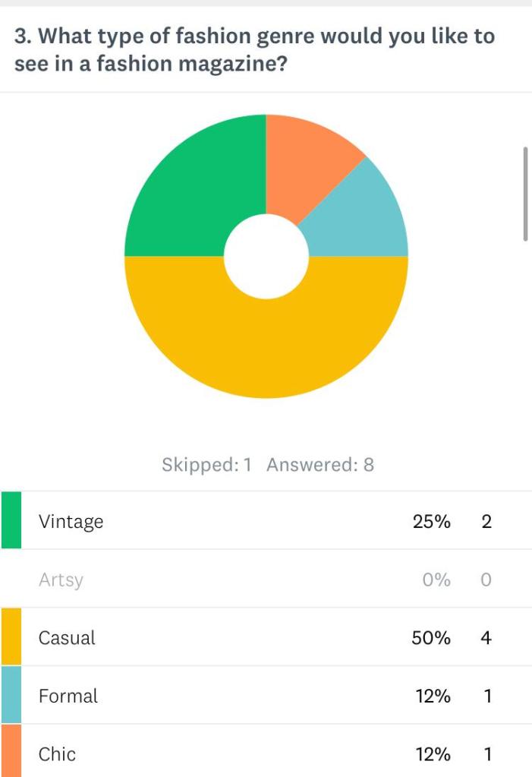
Task: Click the Answered: 8 count text
Action: pyautogui.click(x=320, y=465)
